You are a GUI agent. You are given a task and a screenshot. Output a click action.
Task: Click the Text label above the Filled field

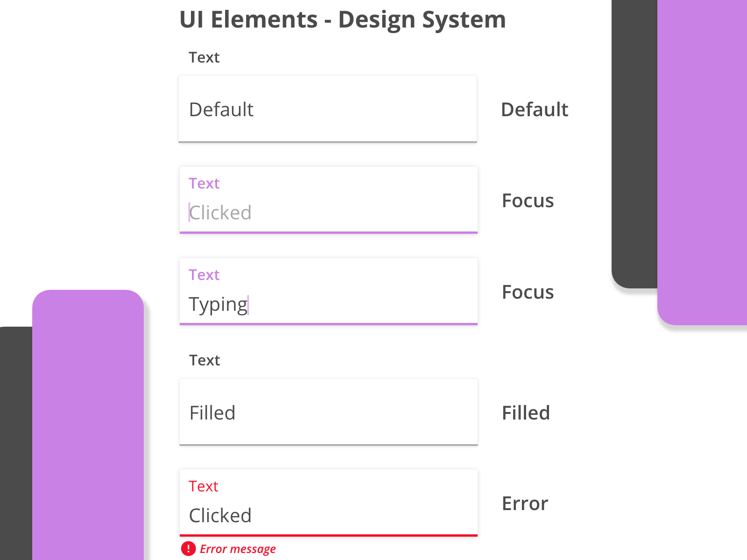tap(204, 360)
